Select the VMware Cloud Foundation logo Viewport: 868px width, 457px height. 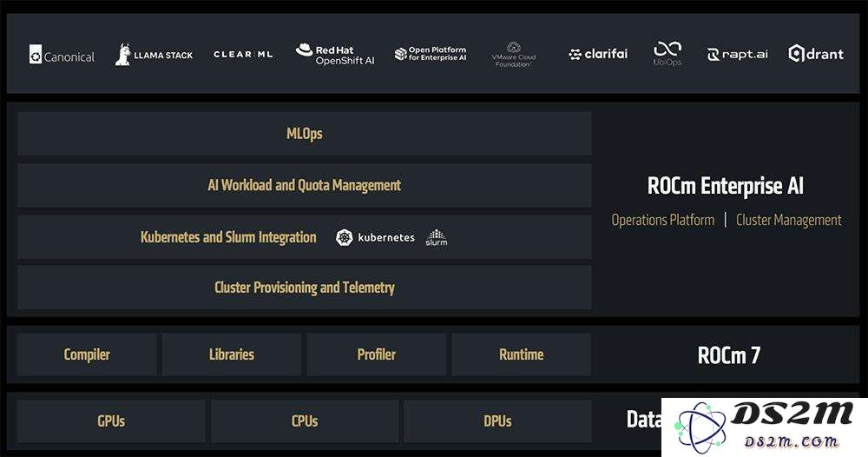[514, 55]
